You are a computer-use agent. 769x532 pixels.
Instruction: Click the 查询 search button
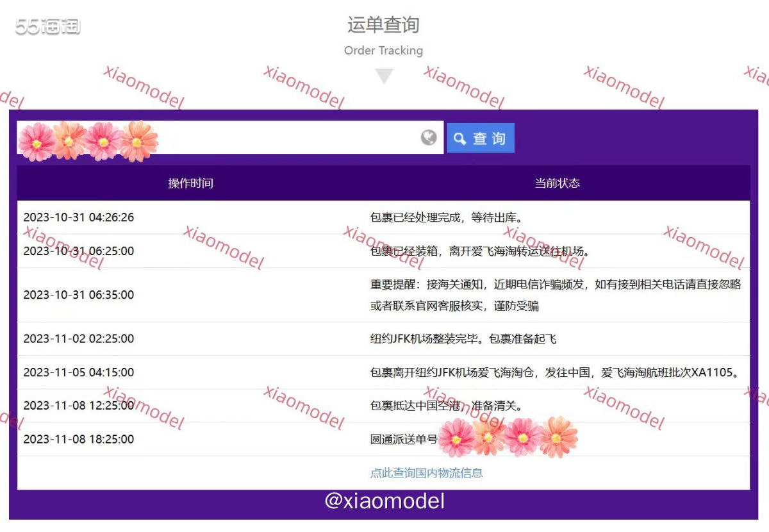point(481,137)
